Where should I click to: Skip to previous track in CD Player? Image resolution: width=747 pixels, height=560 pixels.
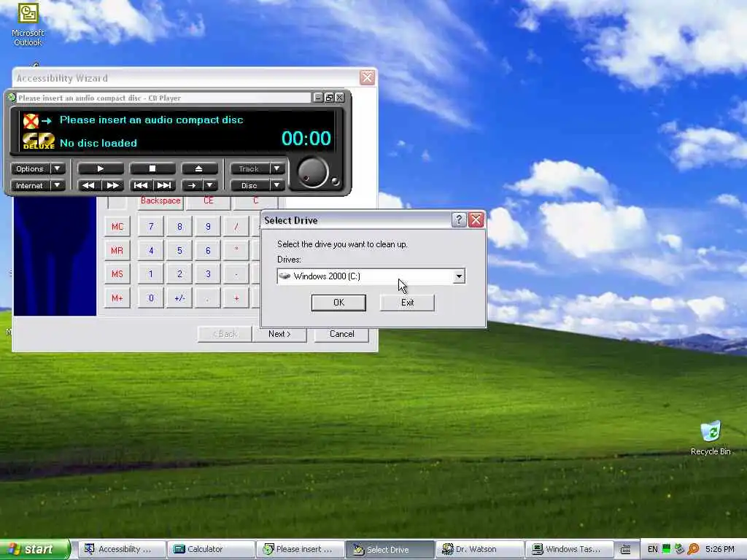pos(141,185)
